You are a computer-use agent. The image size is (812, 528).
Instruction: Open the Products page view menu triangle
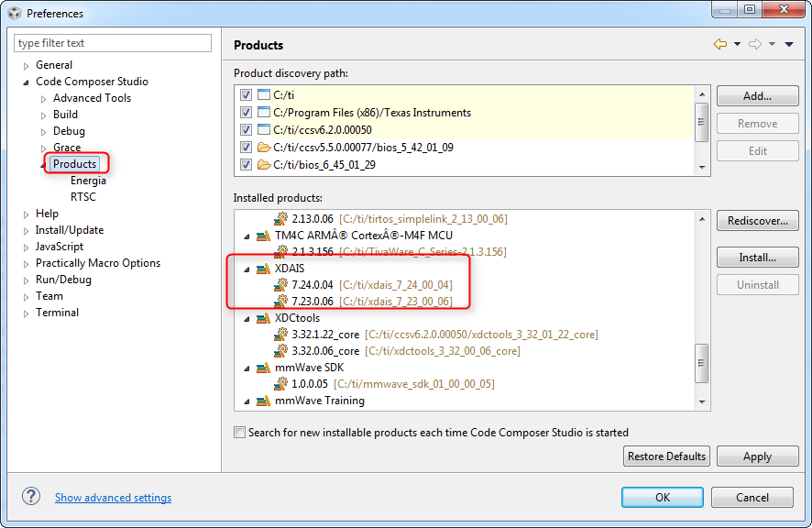pos(789,45)
